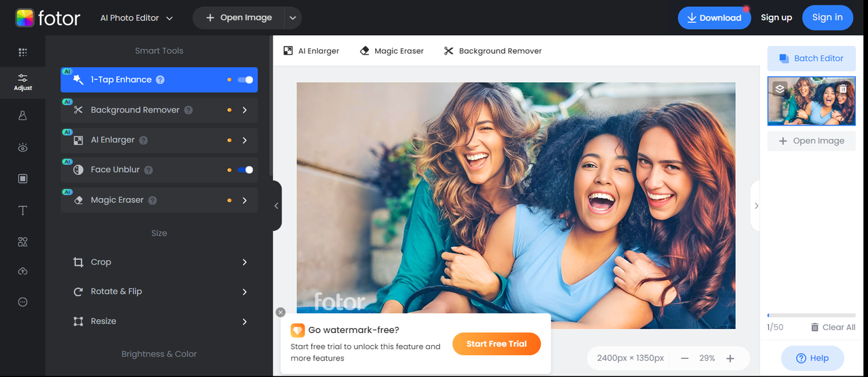
Task: Click the 1-Tap Enhance help question mark
Action: click(x=160, y=79)
